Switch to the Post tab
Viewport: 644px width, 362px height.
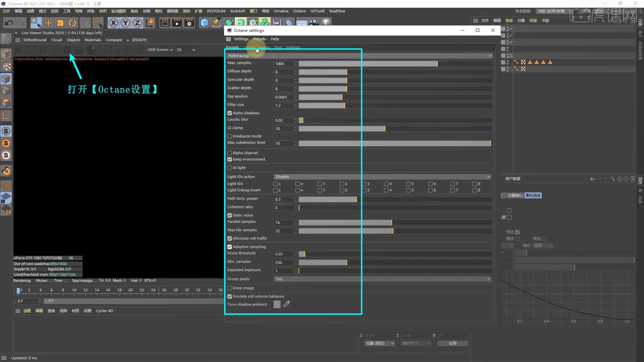(278, 47)
